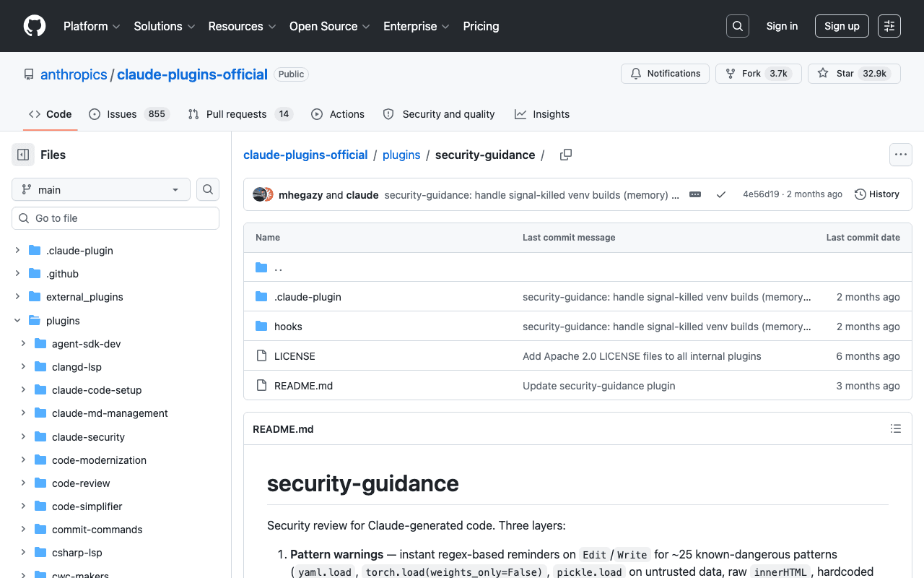Open the GitHub homepage logo
Viewport: 924px width, 578px height.
click(x=35, y=26)
